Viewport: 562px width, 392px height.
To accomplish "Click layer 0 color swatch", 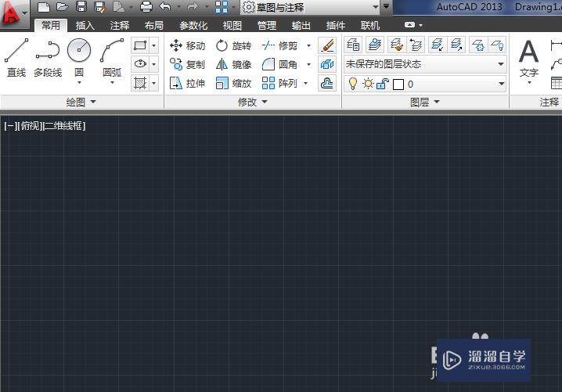I will click(x=398, y=85).
